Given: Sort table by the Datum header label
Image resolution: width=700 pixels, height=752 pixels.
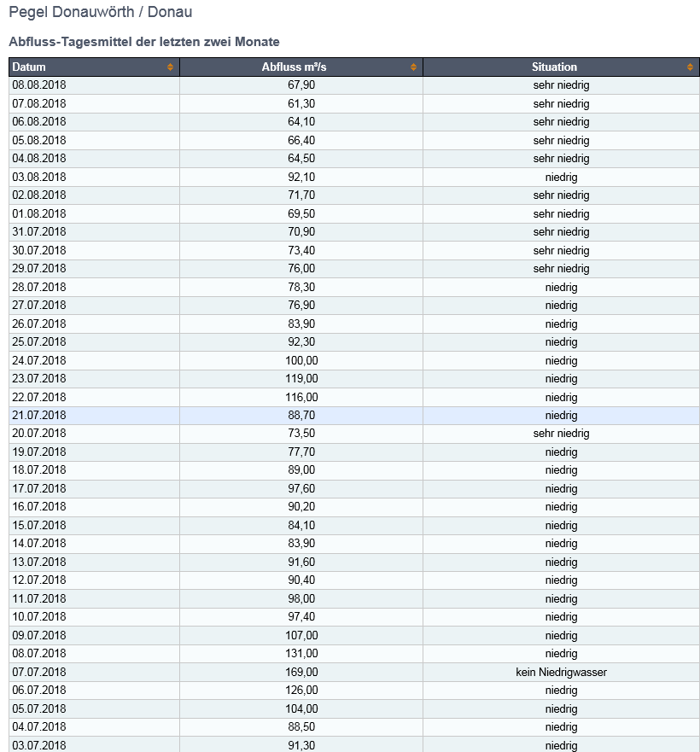Looking at the screenshot, I should 29,67.
